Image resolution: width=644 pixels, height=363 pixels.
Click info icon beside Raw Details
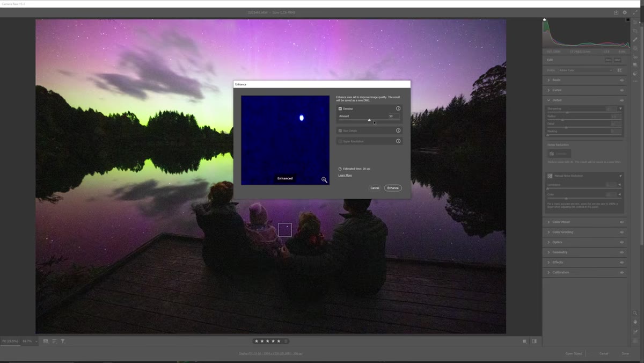[x=398, y=130]
